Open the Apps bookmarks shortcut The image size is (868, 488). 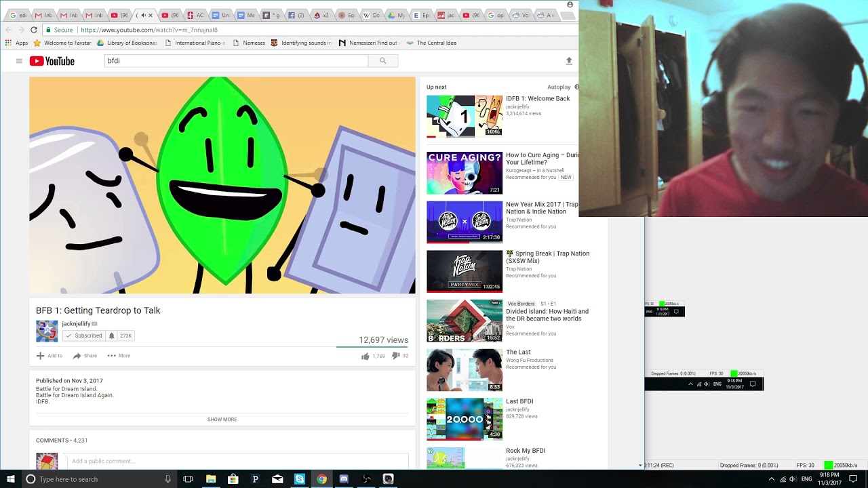pos(17,43)
